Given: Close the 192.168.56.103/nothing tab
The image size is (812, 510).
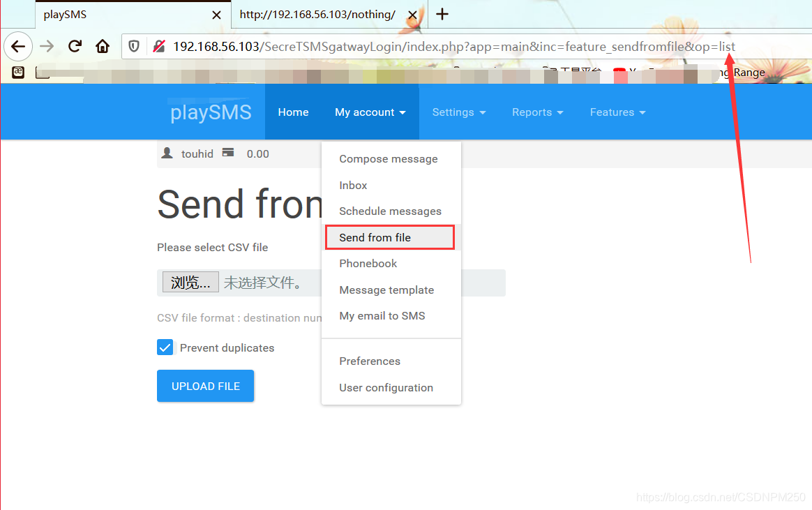Looking at the screenshot, I should tap(412, 15).
